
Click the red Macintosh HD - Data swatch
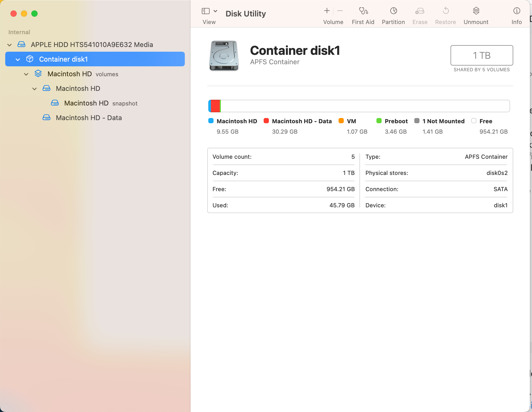coord(266,121)
